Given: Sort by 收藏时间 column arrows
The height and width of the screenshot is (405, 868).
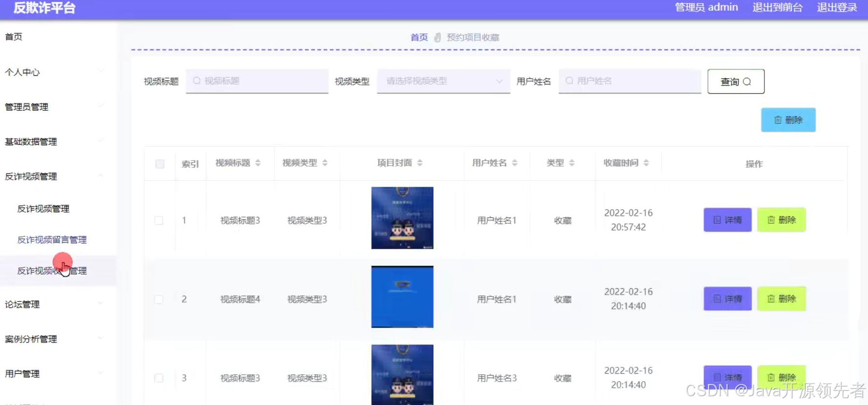Looking at the screenshot, I should (x=646, y=163).
